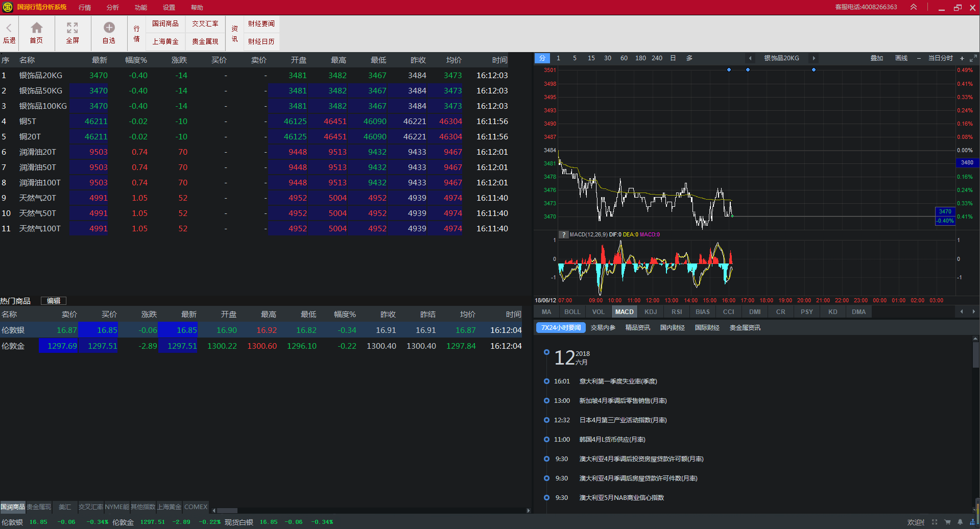Collapse the toolbar with the double-chevron icon
The height and width of the screenshot is (529, 980).
[x=914, y=7]
